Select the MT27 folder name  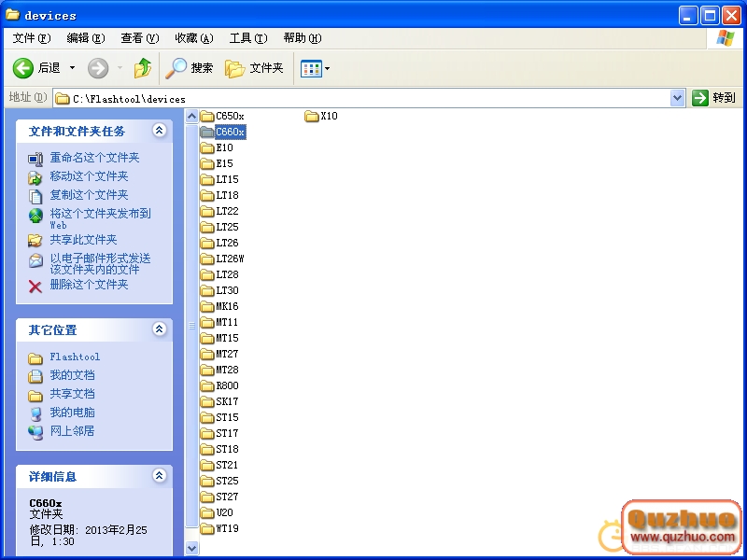pos(227,354)
